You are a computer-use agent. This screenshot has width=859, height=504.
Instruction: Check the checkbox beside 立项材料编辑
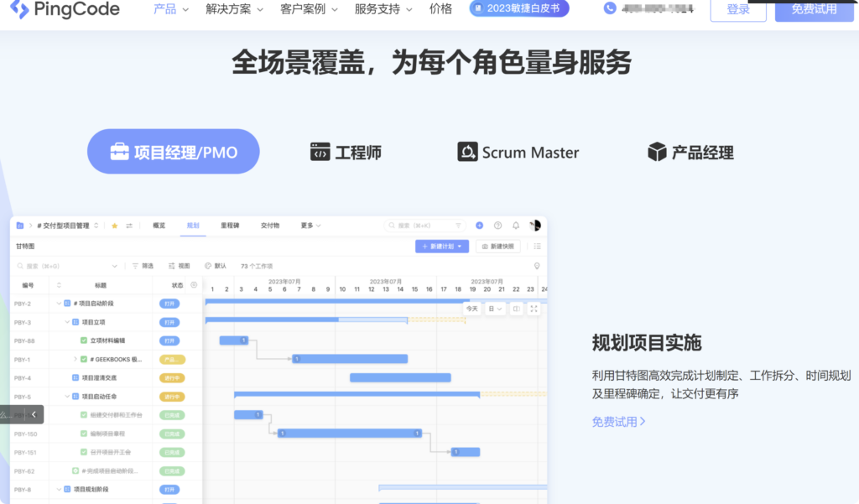[82, 340]
